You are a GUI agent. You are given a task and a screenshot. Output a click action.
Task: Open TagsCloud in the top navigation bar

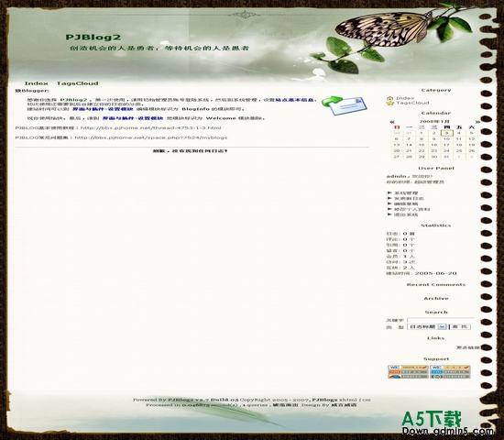tap(78, 83)
